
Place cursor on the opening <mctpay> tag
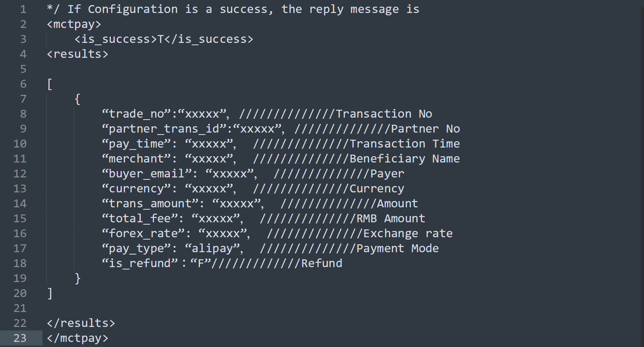(74, 24)
